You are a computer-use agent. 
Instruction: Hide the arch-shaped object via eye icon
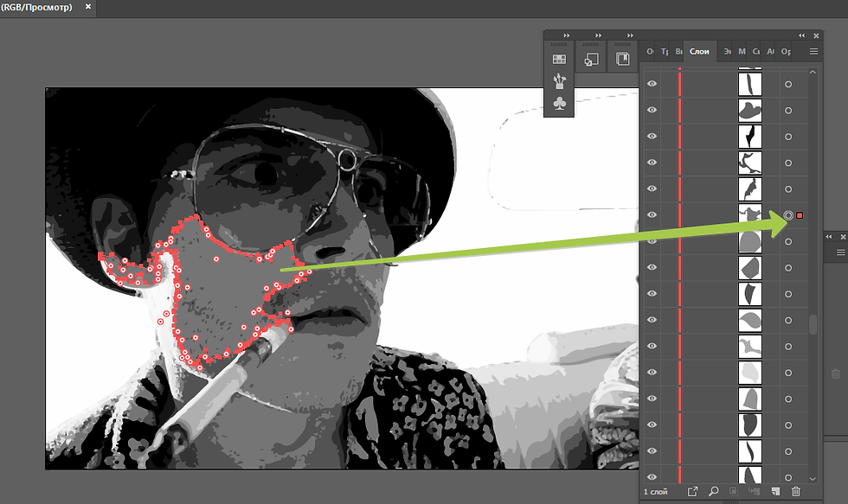[x=652, y=399]
